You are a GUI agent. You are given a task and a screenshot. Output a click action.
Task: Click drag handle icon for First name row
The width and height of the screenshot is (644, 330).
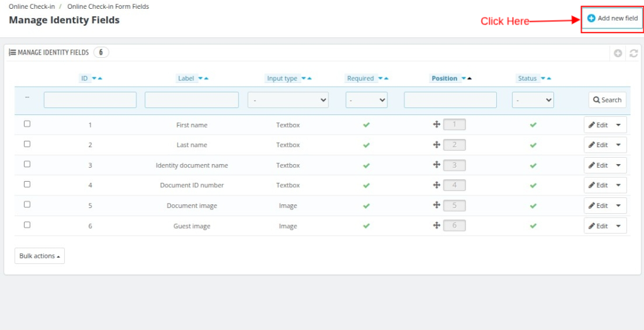point(436,124)
